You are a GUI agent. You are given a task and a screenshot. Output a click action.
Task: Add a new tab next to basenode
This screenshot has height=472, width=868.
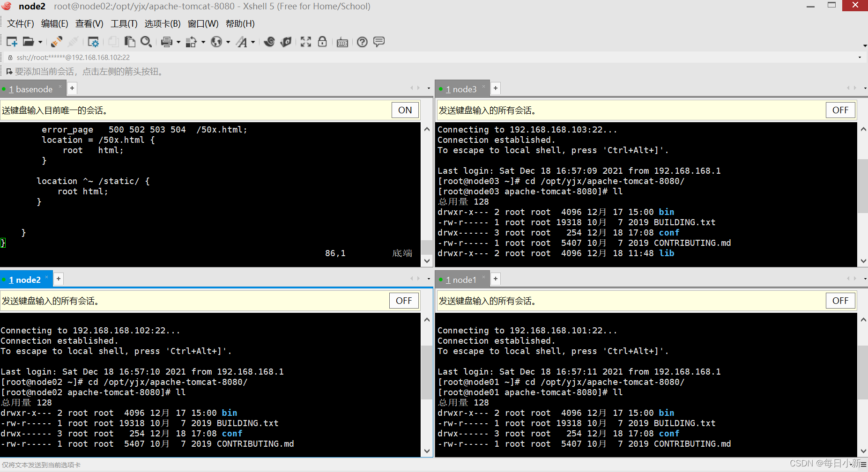(72, 88)
